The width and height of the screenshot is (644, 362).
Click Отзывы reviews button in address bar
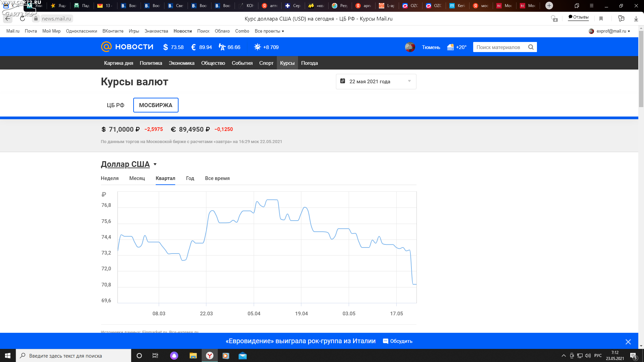(578, 17)
